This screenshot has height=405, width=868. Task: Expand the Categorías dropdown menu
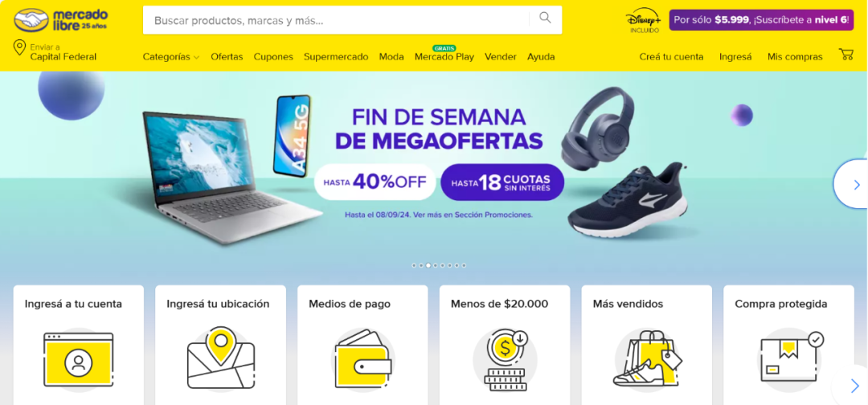tap(171, 56)
